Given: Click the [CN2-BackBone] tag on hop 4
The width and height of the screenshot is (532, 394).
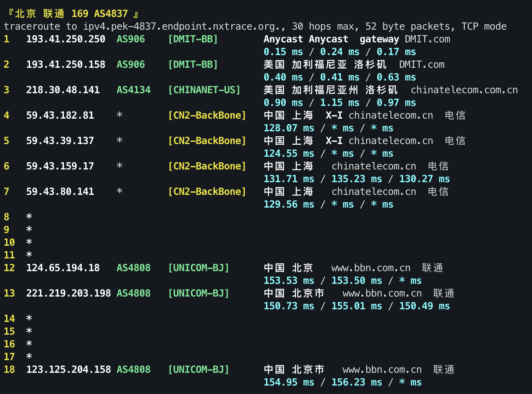Looking at the screenshot, I should [x=207, y=115].
